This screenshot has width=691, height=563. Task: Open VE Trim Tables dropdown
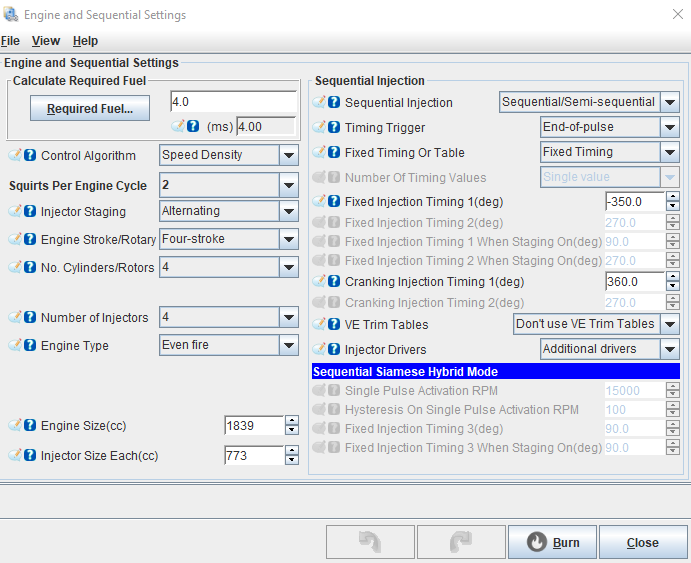tap(596, 324)
